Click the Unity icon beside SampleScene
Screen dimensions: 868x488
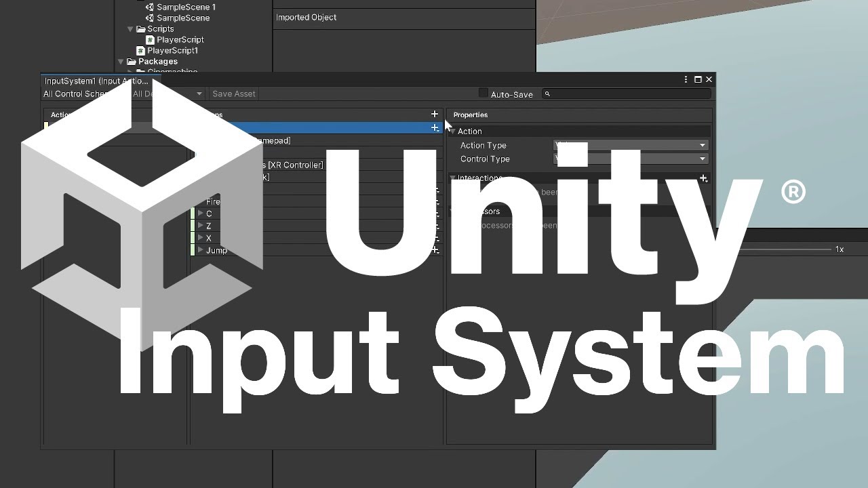pyautogui.click(x=150, y=18)
